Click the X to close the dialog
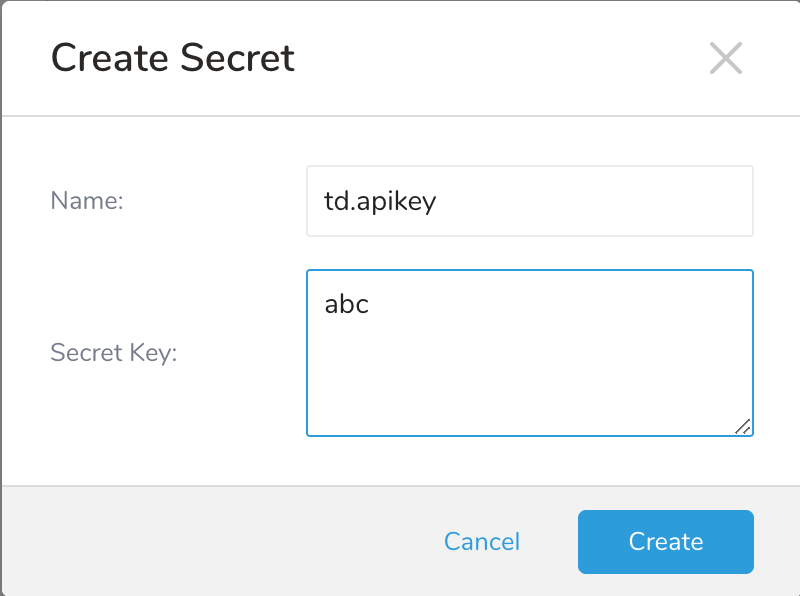The height and width of the screenshot is (596, 800). tap(726, 58)
